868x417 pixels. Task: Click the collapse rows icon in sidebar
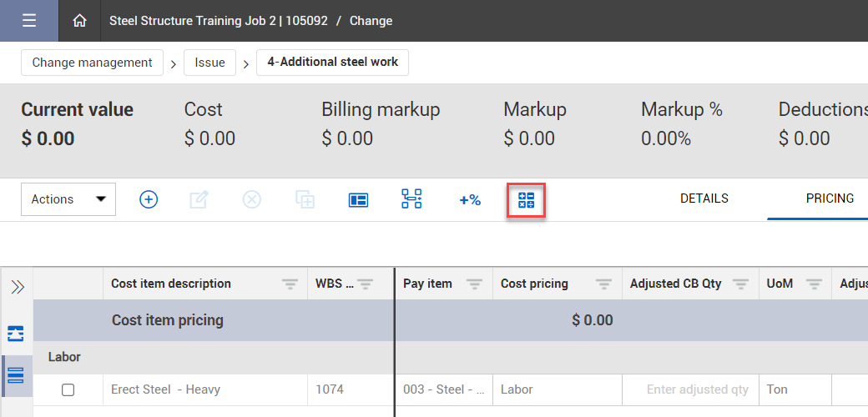16,334
